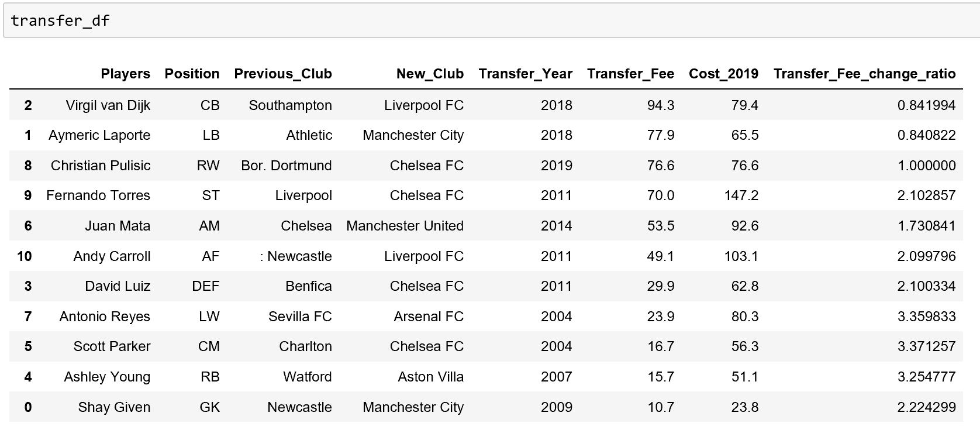This screenshot has height=440, width=980.
Task: Click the Previous_Club column header
Action: [283, 74]
